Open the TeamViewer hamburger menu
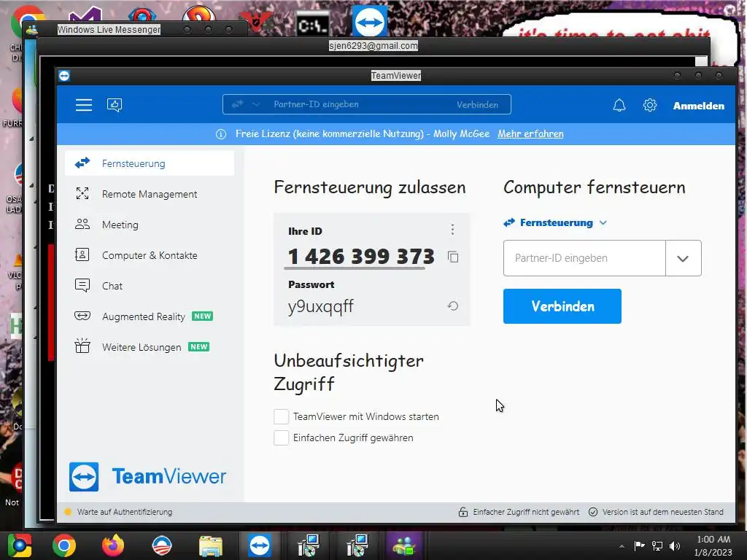 pyautogui.click(x=84, y=105)
